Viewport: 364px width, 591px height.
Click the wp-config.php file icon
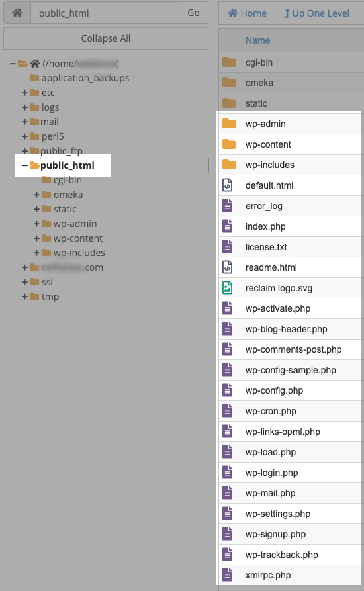coord(227,391)
